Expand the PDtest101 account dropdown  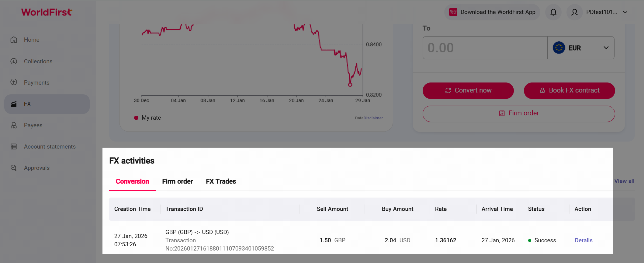625,12
